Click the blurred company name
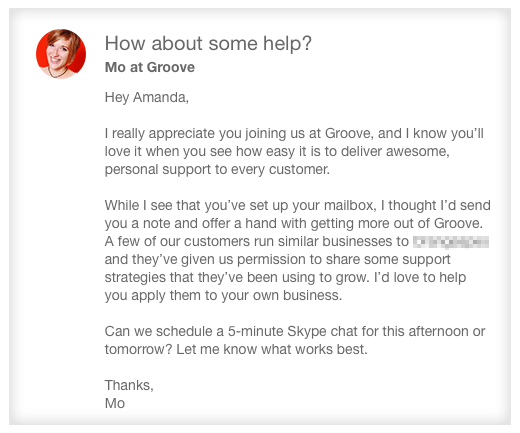Viewport: 520px width, 433px height. (x=451, y=242)
